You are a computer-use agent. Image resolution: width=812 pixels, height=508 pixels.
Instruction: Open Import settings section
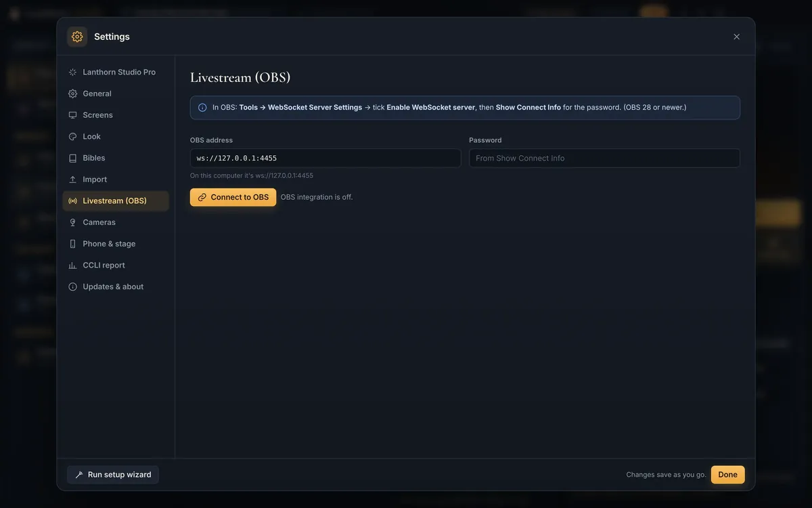pos(116,179)
